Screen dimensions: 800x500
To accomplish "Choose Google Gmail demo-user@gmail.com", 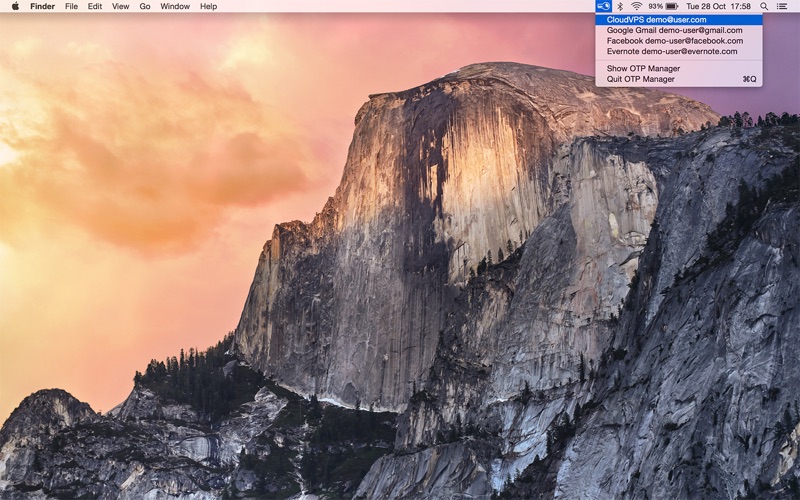I will 679,30.
